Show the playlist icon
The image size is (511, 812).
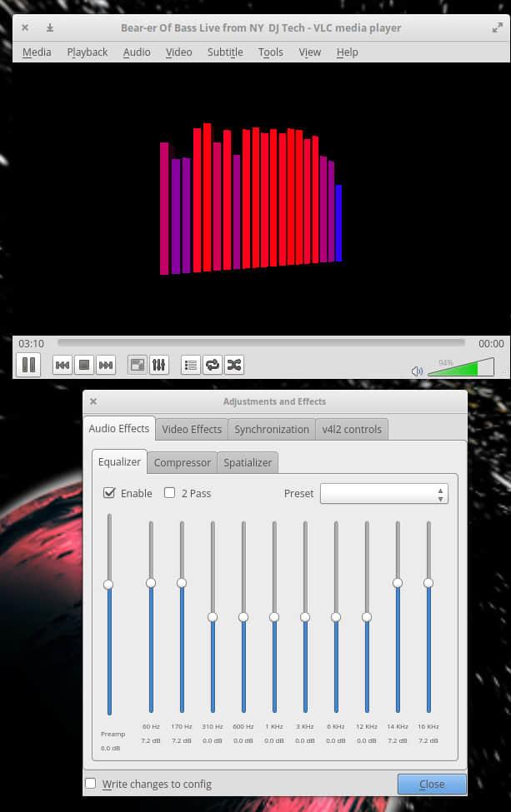pyautogui.click(x=191, y=365)
